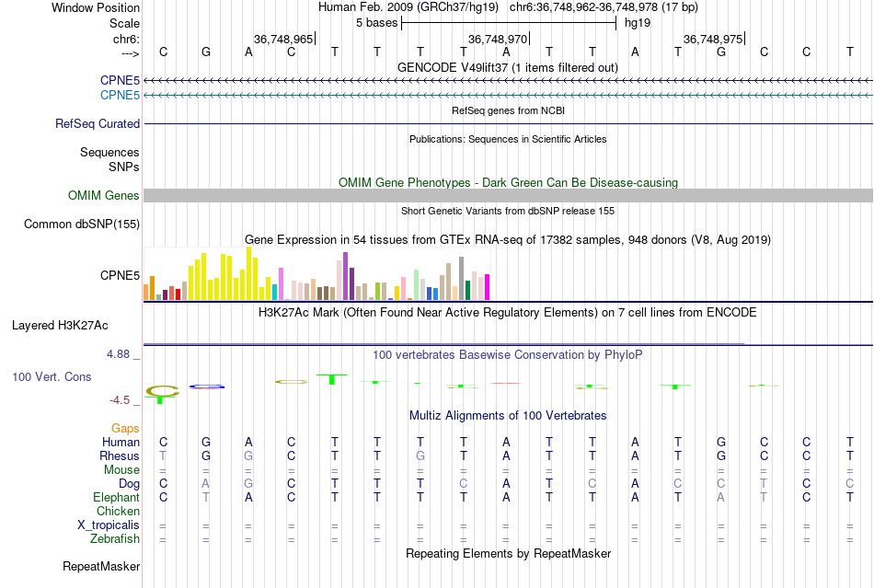Click the CPNE5 label beside GTEx bar chart
Screen dimensions: 874x588
120,275
